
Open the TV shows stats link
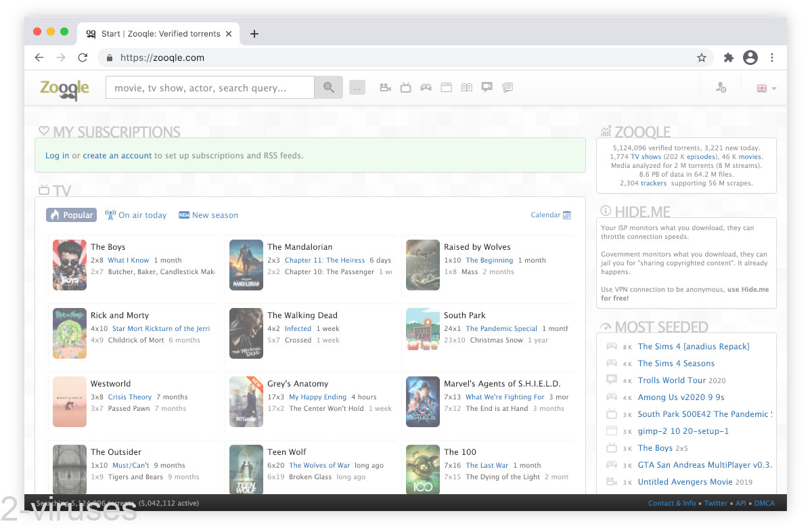[646, 156]
